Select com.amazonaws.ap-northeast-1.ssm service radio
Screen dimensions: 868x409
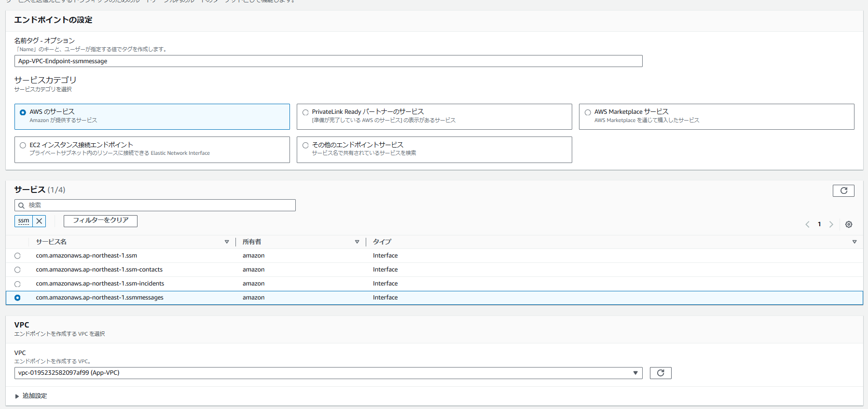17,256
